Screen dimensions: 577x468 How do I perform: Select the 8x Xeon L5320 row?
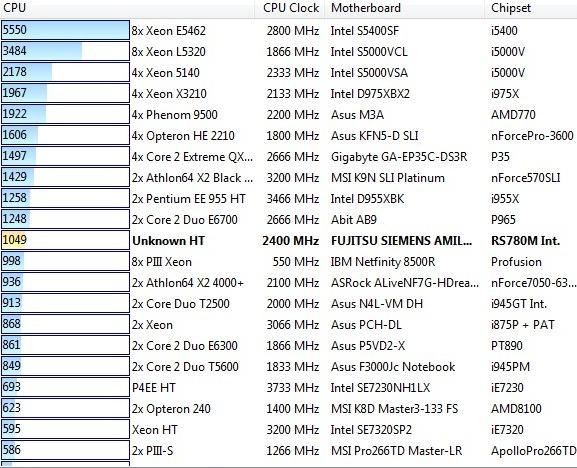(288, 51)
